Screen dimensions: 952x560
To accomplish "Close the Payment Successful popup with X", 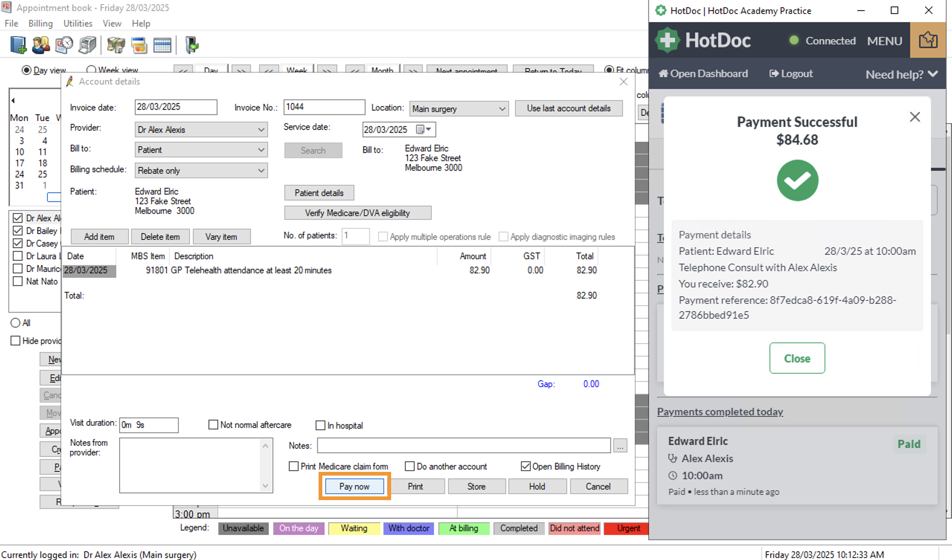I will [x=915, y=117].
